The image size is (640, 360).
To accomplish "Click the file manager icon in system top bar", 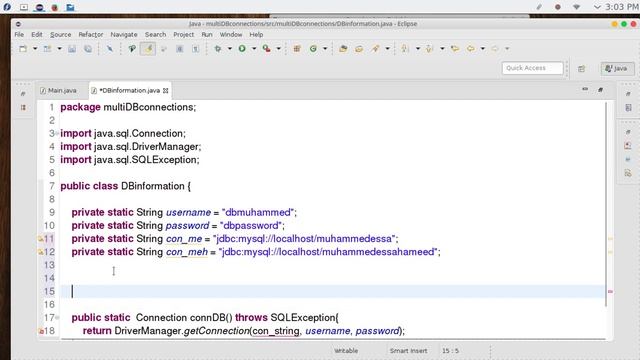I will (70, 7).
